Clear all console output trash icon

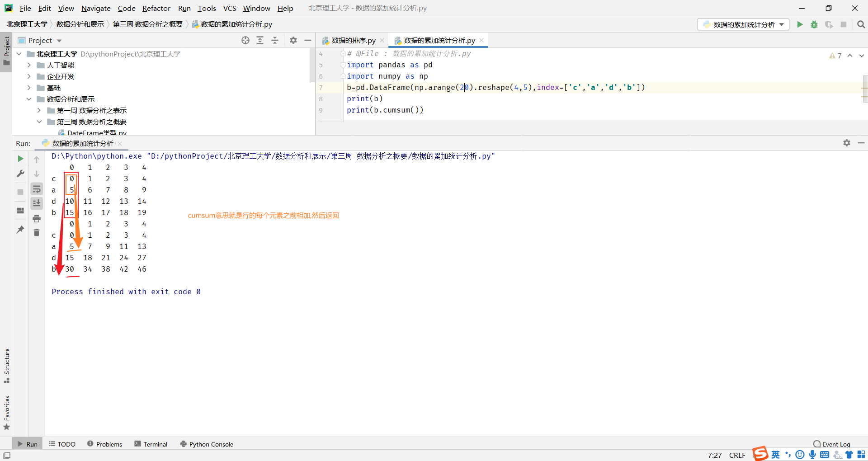(x=37, y=233)
